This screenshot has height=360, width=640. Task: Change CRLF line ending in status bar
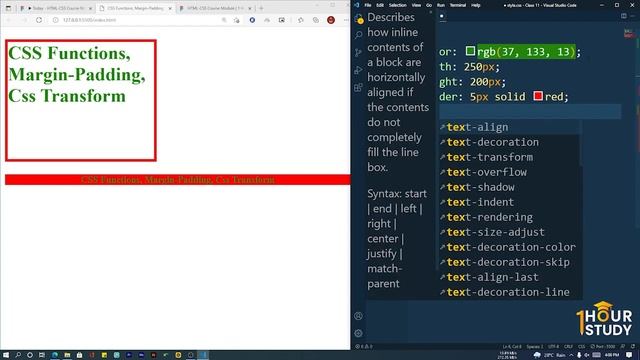point(568,347)
